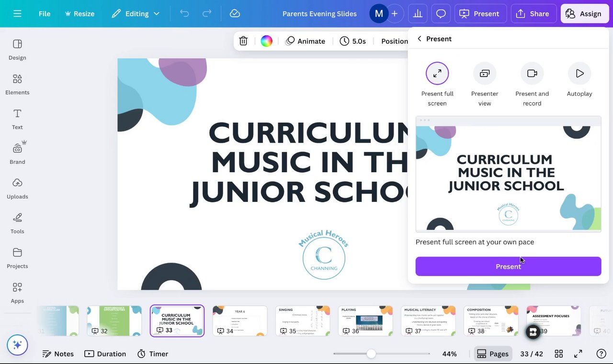Open the Text side panel
Viewport: 613px width, 364px height.
tap(17, 119)
